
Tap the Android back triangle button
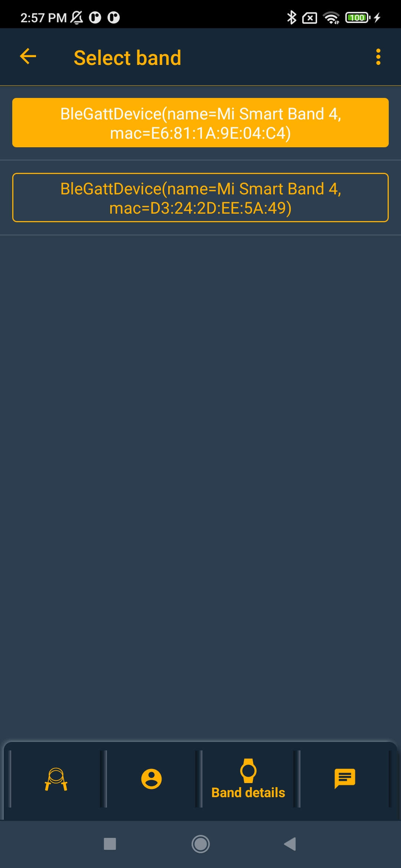(290, 844)
